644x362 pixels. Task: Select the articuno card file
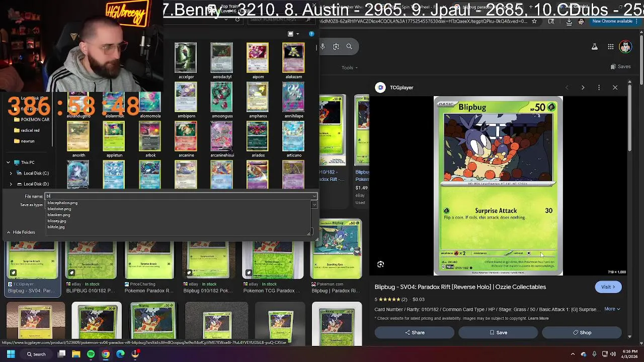pyautogui.click(x=293, y=139)
